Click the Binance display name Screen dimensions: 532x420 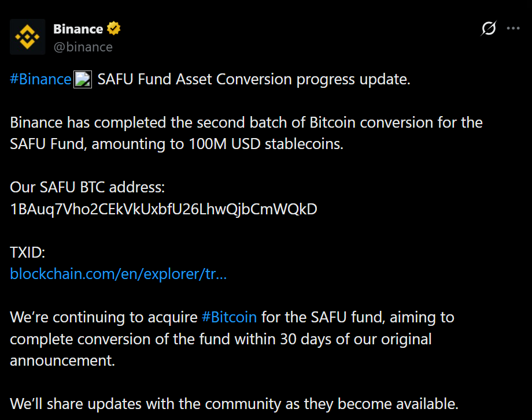(78, 28)
